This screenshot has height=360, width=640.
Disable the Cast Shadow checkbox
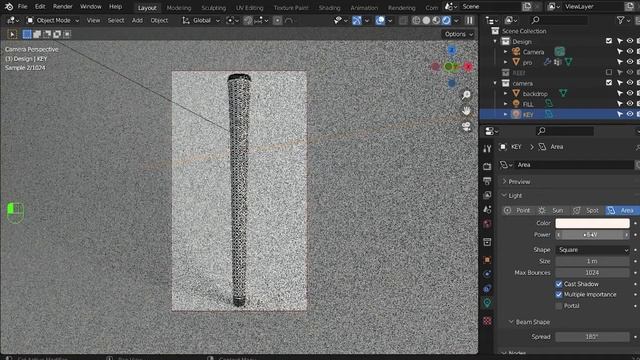point(559,284)
